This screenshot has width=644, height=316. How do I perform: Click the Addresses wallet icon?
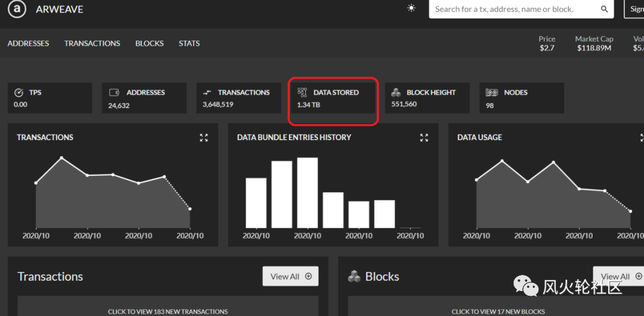(x=114, y=92)
